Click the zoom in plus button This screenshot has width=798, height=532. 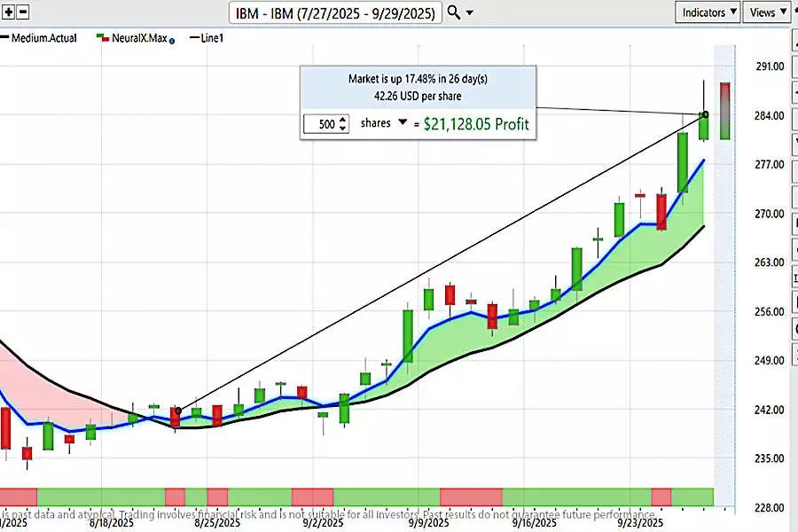(x=9, y=12)
